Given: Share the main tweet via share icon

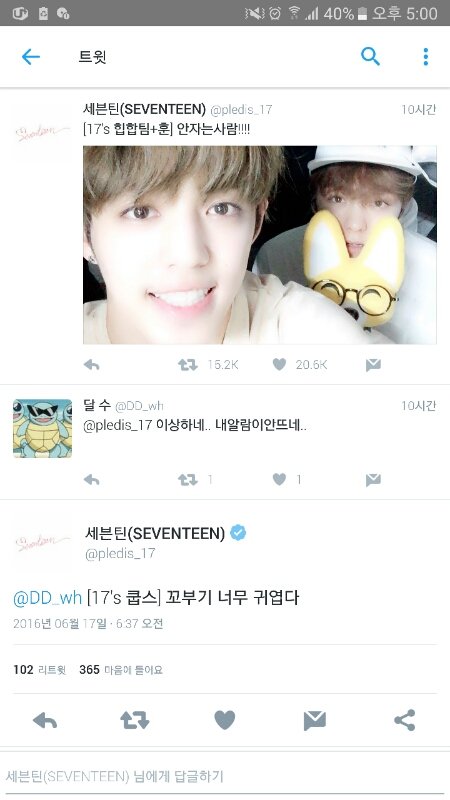Looking at the screenshot, I should (x=405, y=720).
